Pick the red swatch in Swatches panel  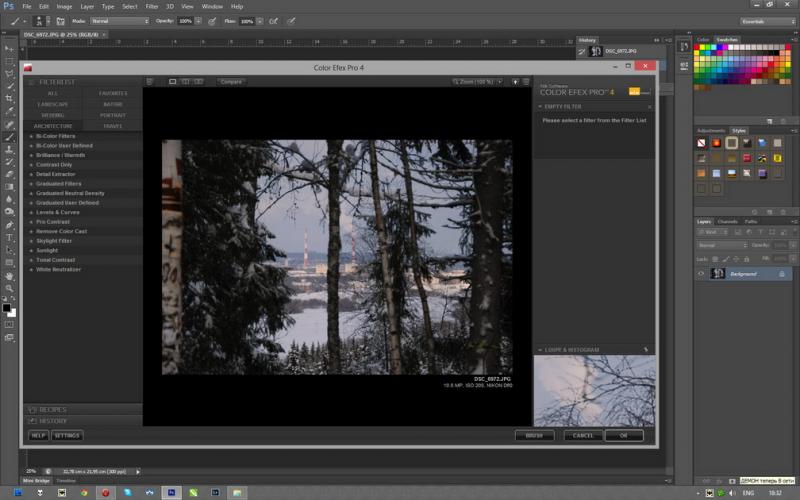pos(696,47)
